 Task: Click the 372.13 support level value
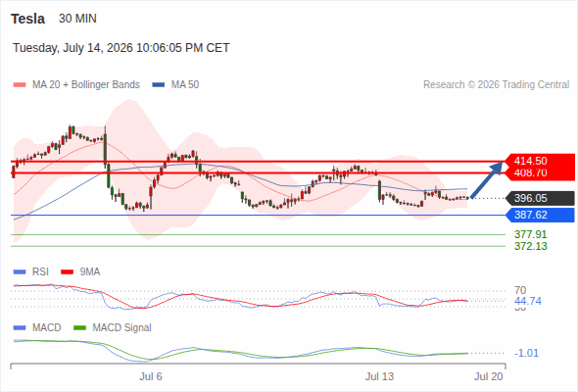coord(530,246)
